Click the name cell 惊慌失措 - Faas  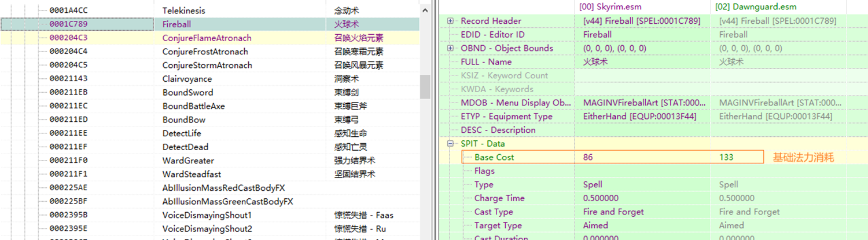click(x=363, y=215)
